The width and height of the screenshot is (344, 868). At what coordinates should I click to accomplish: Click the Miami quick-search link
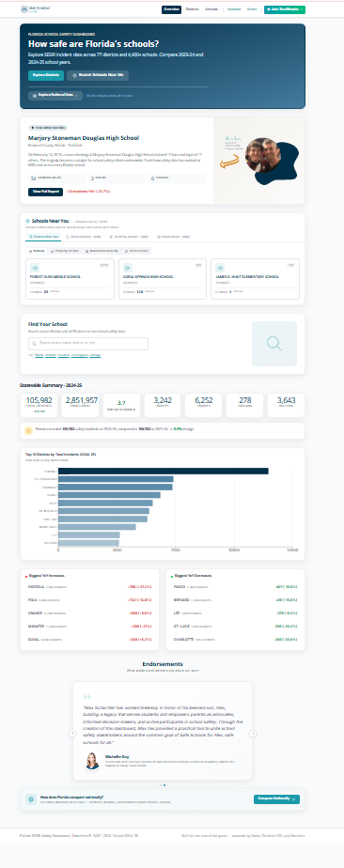39,356
